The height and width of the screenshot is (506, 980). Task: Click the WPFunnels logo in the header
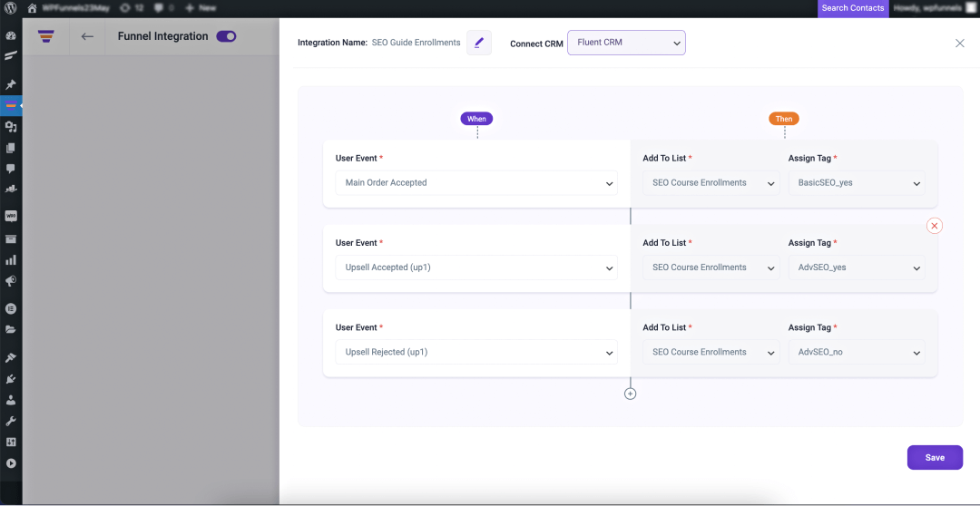(x=45, y=36)
